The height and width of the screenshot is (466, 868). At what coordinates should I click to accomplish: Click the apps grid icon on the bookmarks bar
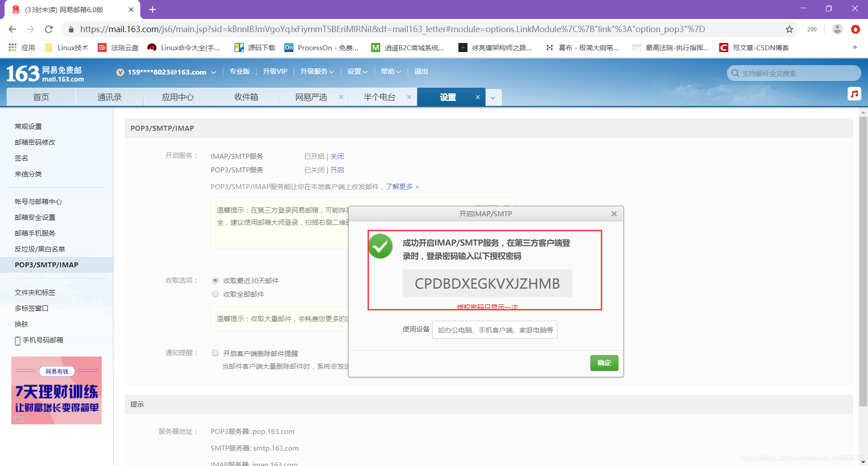pyautogui.click(x=12, y=48)
